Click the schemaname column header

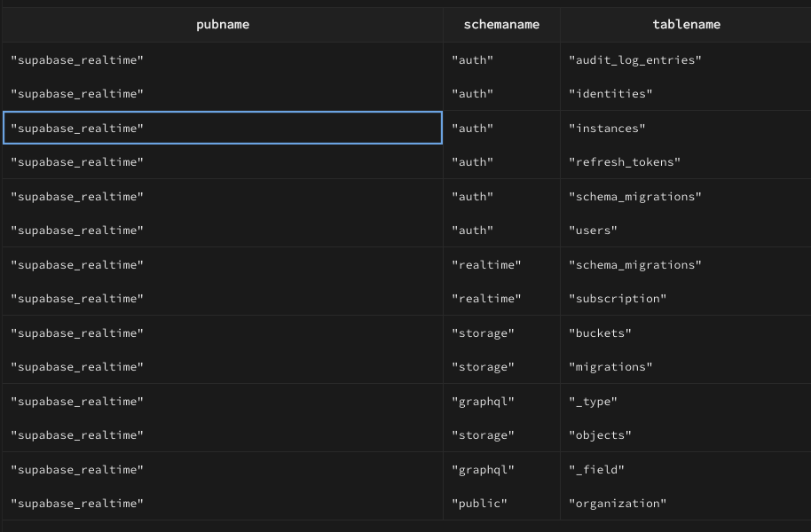[x=501, y=24]
